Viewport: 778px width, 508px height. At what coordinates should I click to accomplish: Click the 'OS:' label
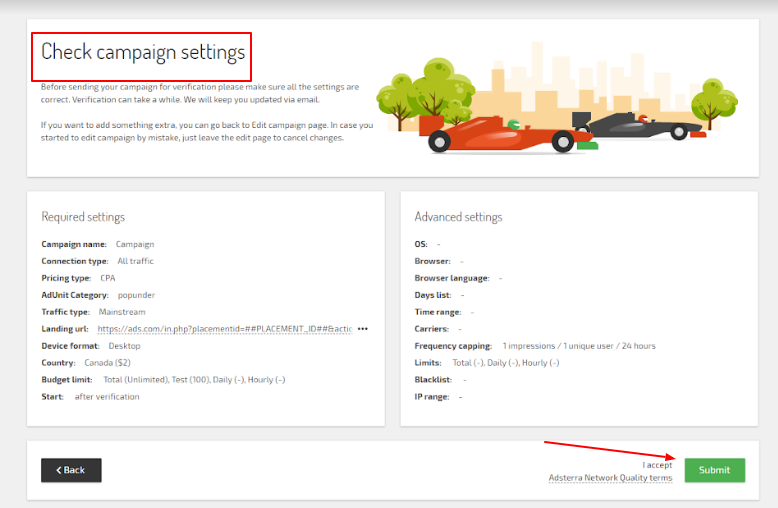pyautogui.click(x=421, y=244)
